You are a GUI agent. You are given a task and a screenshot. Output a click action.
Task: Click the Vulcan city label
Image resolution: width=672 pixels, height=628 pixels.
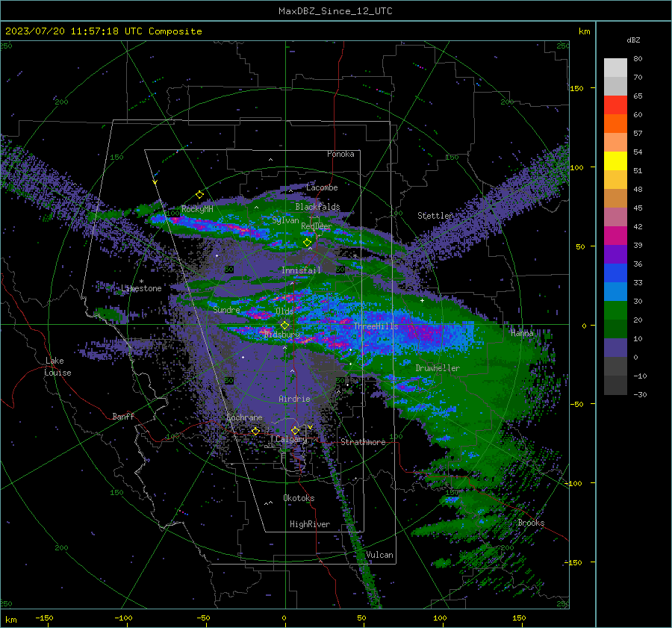point(380,555)
